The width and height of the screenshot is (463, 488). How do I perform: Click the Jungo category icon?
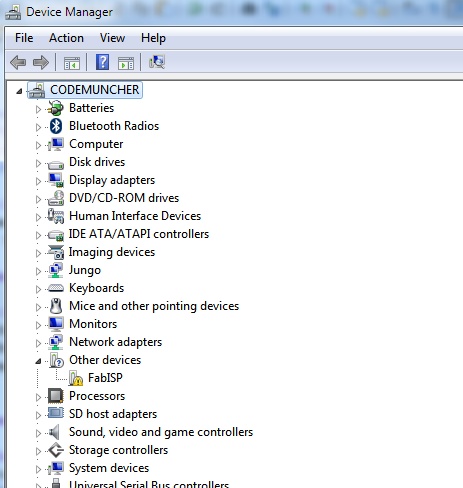tap(56, 270)
